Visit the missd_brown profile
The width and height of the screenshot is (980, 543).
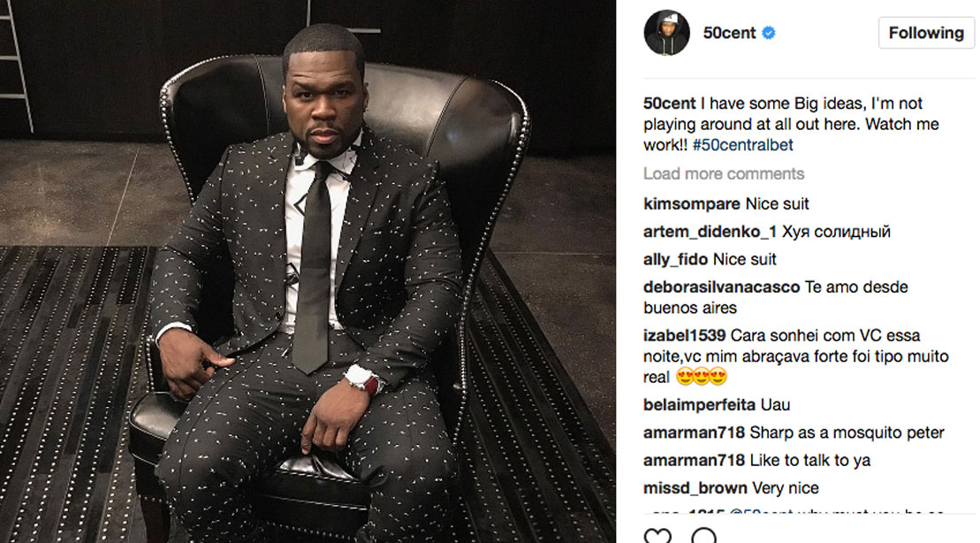click(695, 487)
